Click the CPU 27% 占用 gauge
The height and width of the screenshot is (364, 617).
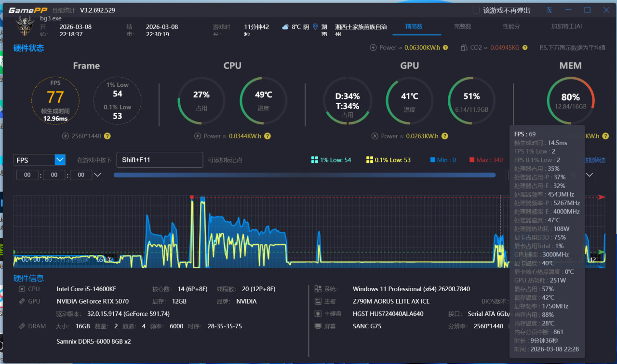click(x=201, y=101)
